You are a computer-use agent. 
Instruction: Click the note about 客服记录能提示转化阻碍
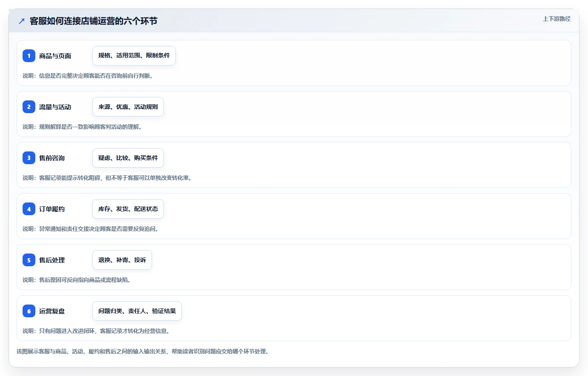coord(107,178)
